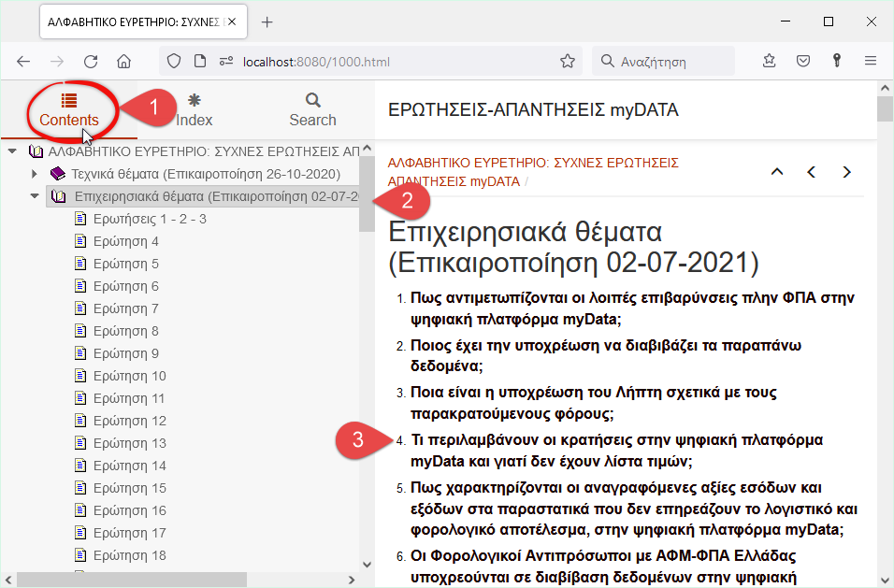The width and height of the screenshot is (894, 588).
Task: Open question 5 about αξίες εσόδων
Action: click(x=634, y=509)
